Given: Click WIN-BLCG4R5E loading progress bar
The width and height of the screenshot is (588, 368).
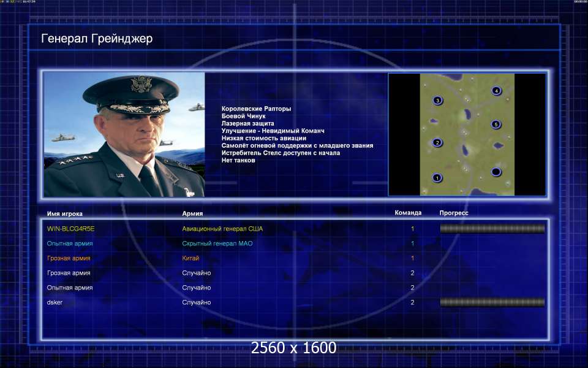Looking at the screenshot, I should (x=492, y=229).
